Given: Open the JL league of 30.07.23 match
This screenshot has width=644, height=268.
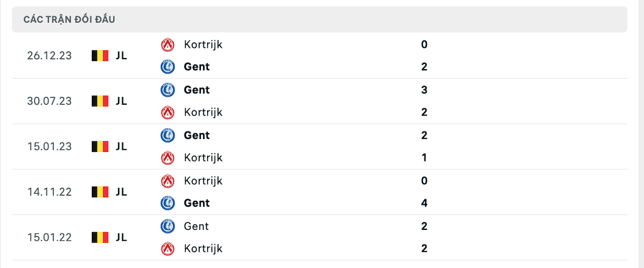Looking at the screenshot, I should click(x=121, y=101).
